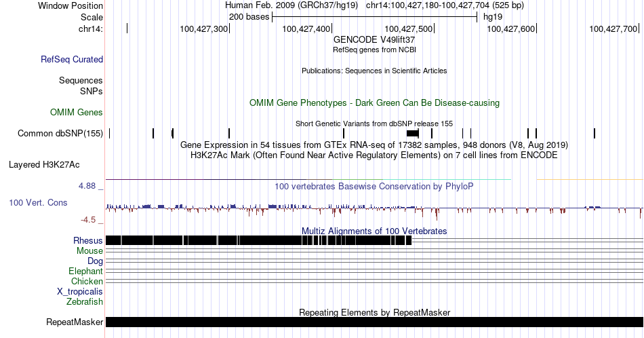
Task: Select the chr14: ruler label
Action: [x=91, y=29]
